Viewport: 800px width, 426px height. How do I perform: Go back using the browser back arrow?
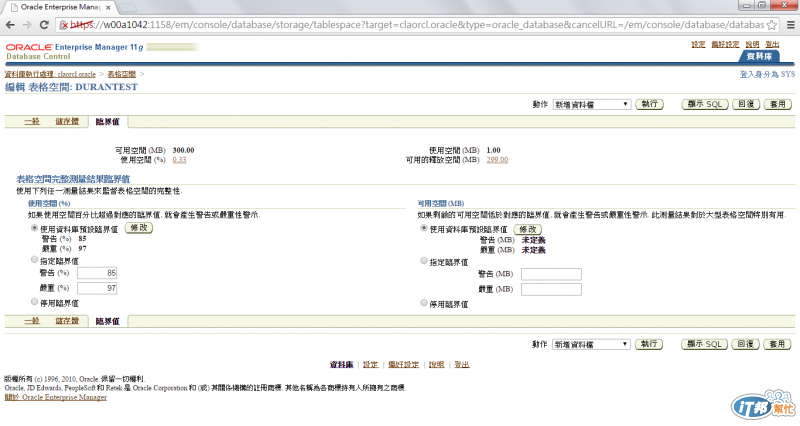point(10,24)
